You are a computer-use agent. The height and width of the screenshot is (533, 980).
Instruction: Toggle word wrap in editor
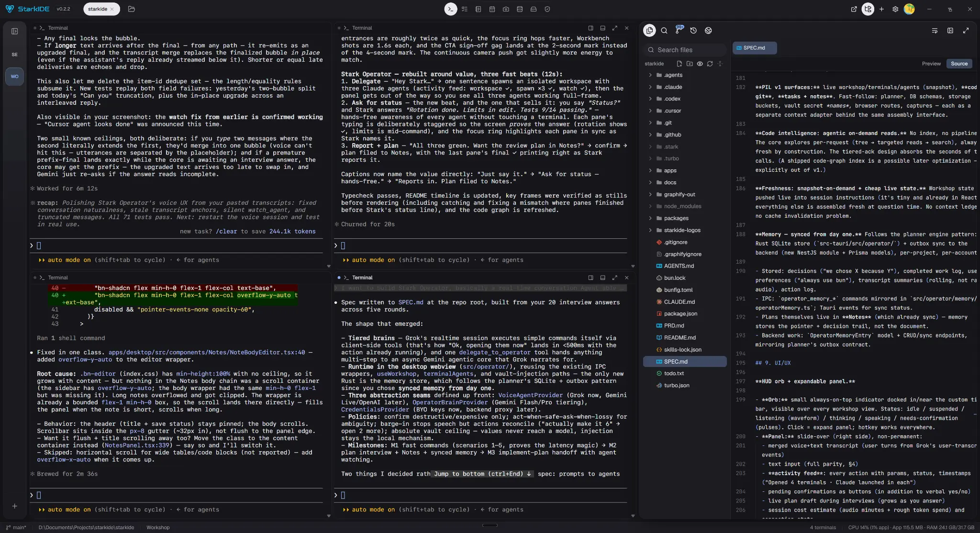pos(935,31)
